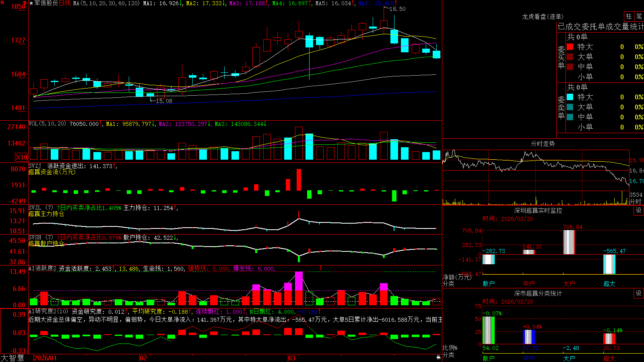The width and height of the screenshot is (644, 362).
Task: Click the -282.73 散户 bar in 实时监控 chart
Action: 489,259
